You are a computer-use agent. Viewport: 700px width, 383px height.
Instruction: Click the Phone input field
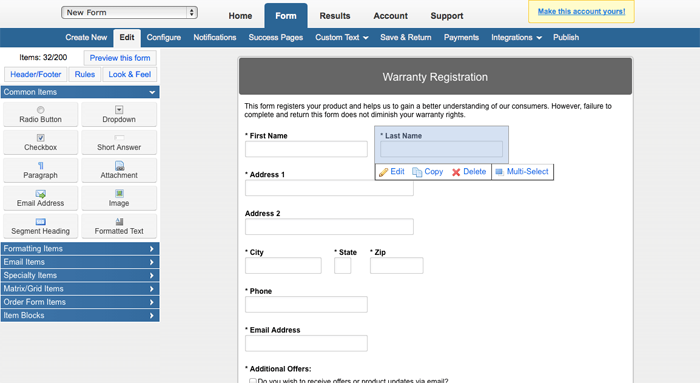pos(306,304)
